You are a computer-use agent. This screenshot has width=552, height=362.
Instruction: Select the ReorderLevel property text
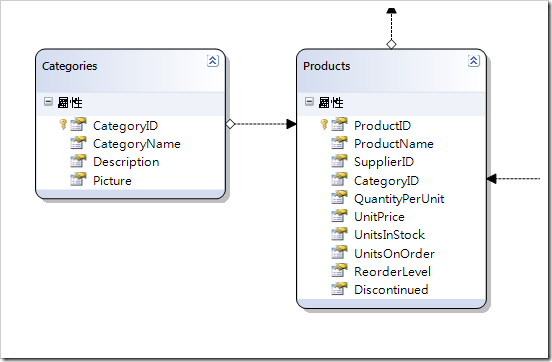(x=392, y=272)
